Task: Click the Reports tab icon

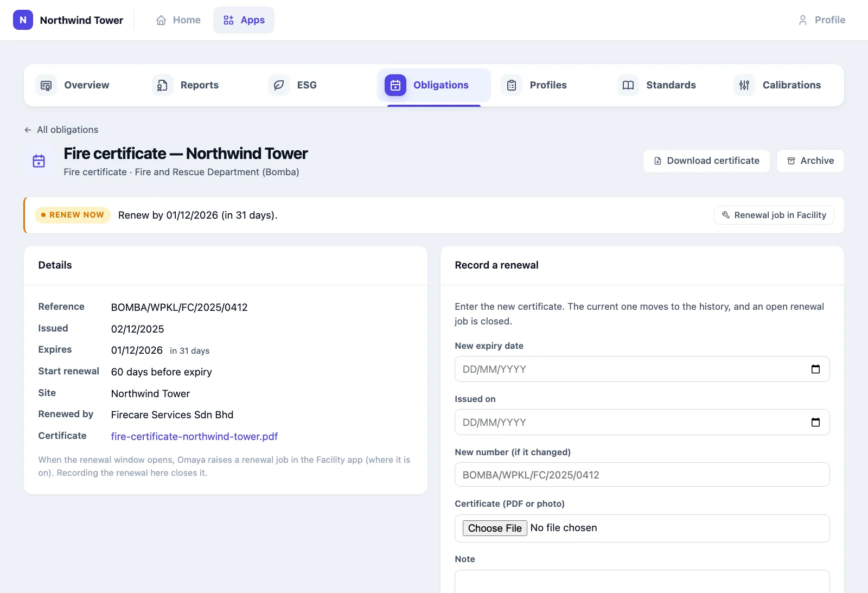Action: 162,85
